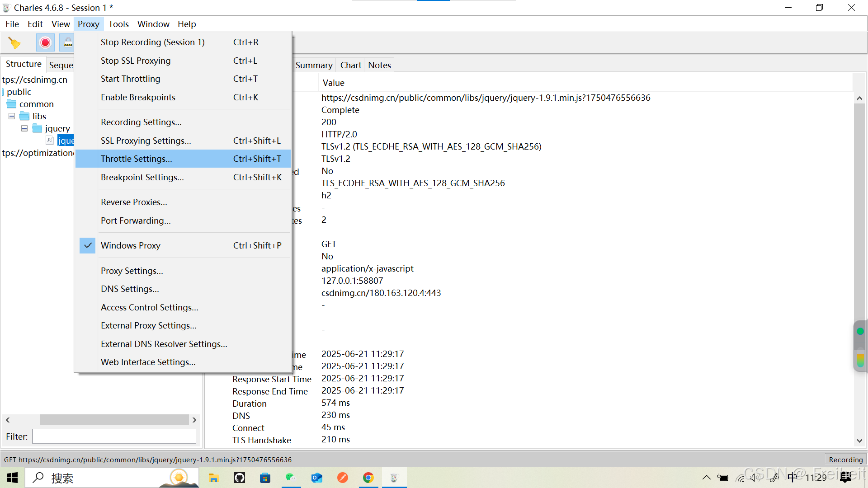Viewport: 868px width, 488px height.
Task: Open the Help menu
Action: [x=187, y=24]
